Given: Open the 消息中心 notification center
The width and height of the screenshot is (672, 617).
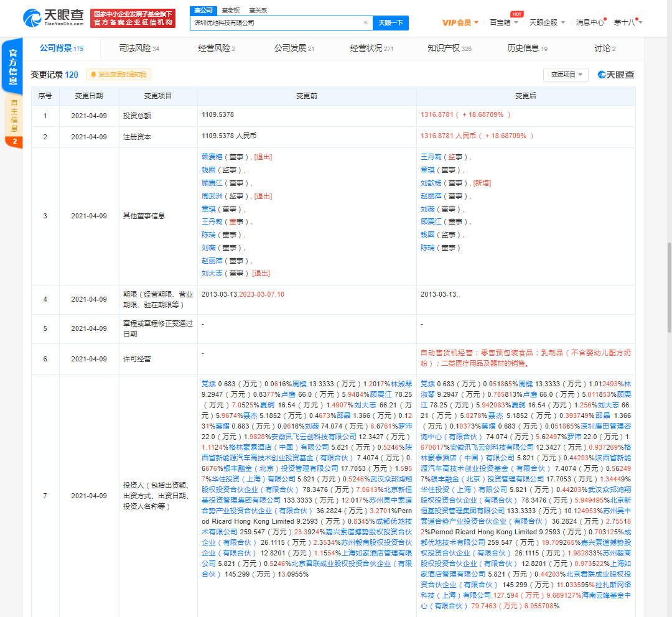Looking at the screenshot, I should (592, 21).
